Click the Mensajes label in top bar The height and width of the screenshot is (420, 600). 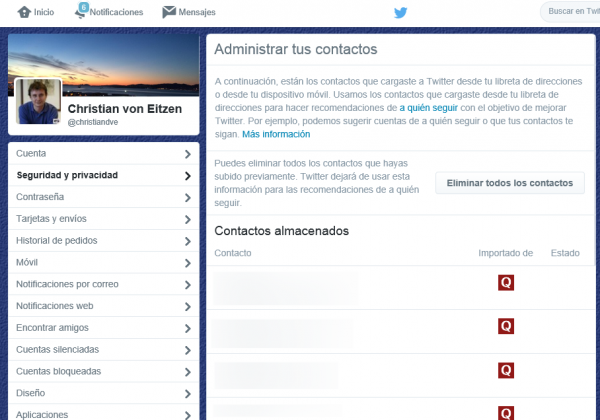click(x=197, y=12)
